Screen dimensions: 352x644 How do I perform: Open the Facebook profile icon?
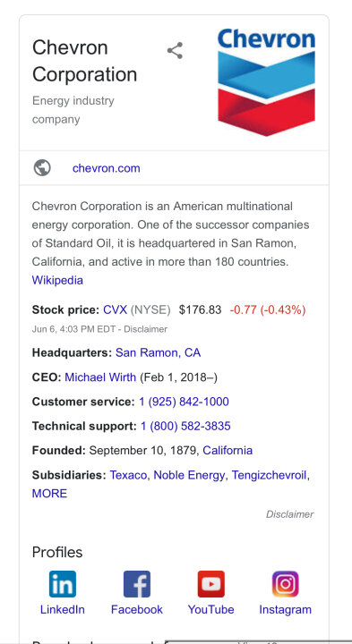(137, 583)
